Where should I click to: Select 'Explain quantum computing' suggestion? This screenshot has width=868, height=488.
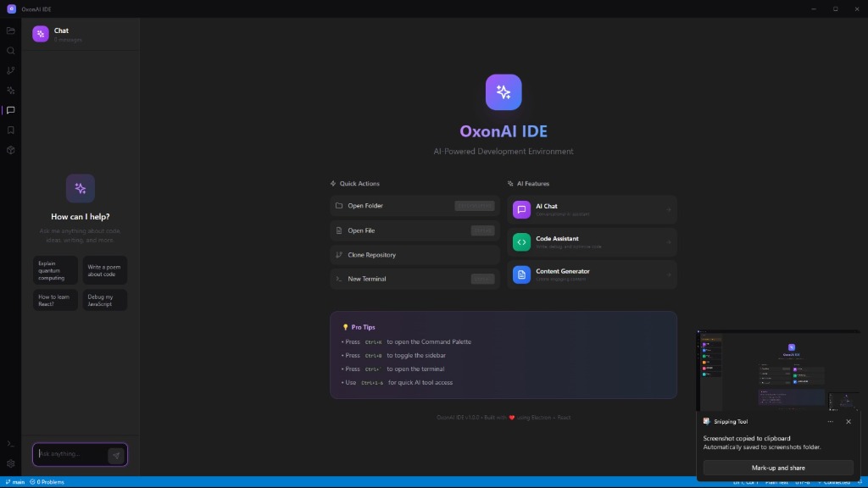pos(55,270)
